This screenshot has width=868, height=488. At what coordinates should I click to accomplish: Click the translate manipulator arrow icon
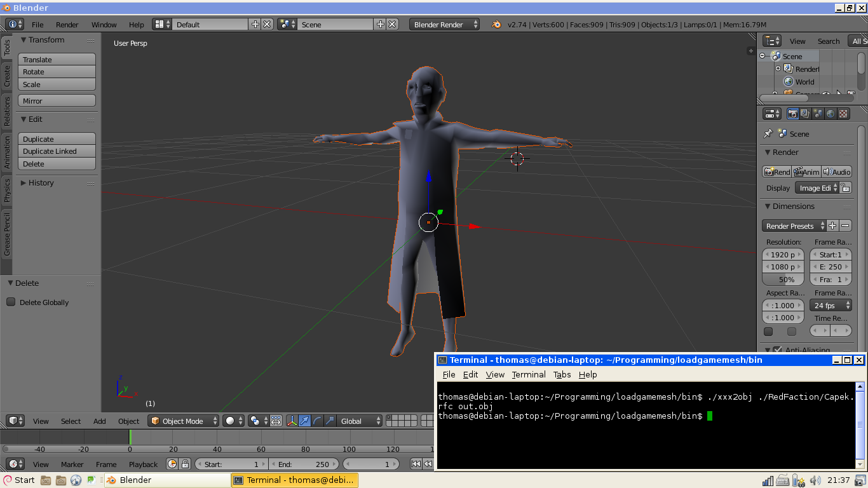pos(304,421)
